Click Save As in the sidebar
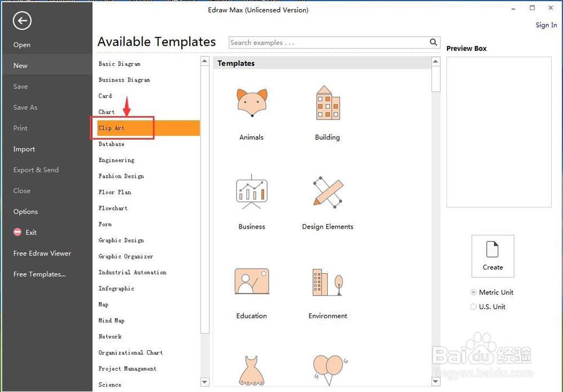 25,108
